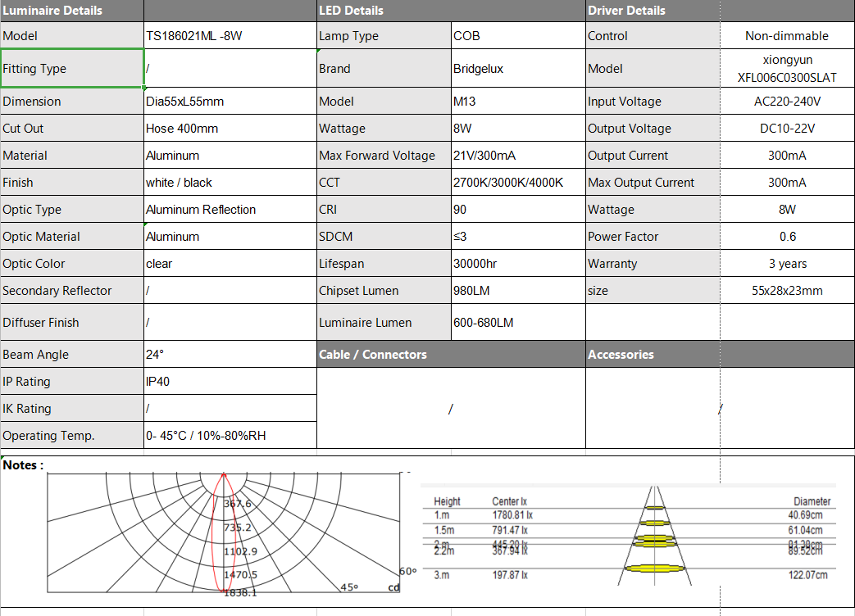Click the polar candela distribution chart image

pyautogui.click(x=232, y=533)
